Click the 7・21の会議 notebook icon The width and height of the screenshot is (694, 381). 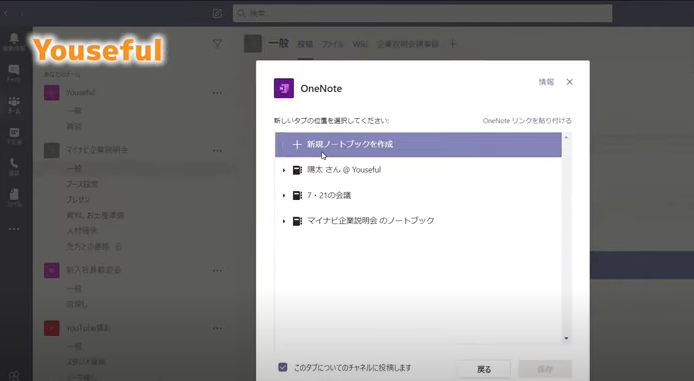click(x=297, y=195)
